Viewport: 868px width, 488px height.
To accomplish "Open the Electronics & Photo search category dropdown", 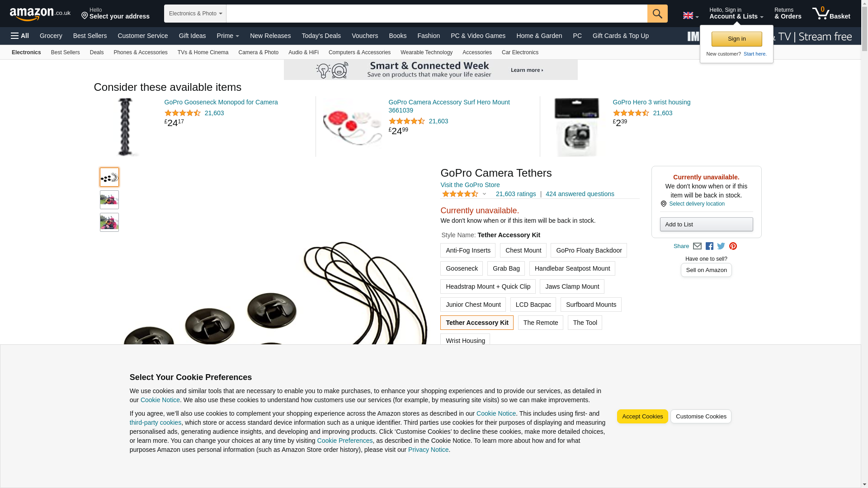I will (195, 14).
